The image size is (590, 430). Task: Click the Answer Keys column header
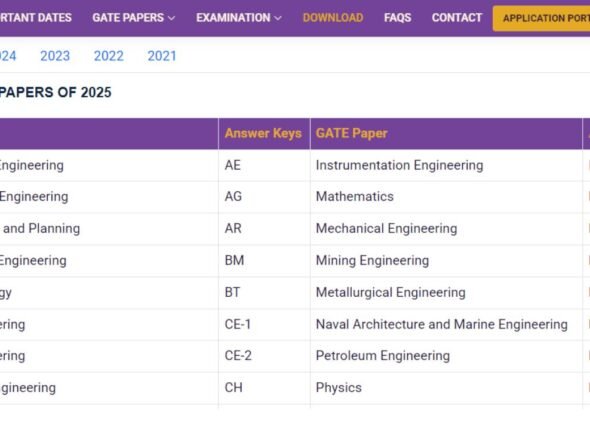click(263, 134)
